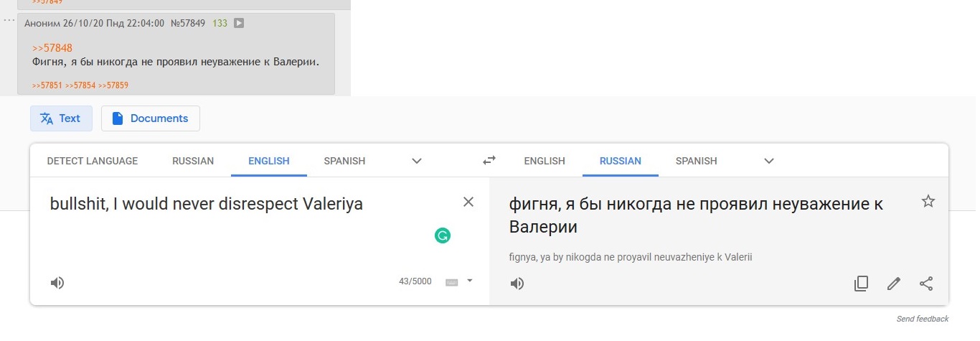Select Detect Language as source
980x341 pixels.
pos(93,161)
